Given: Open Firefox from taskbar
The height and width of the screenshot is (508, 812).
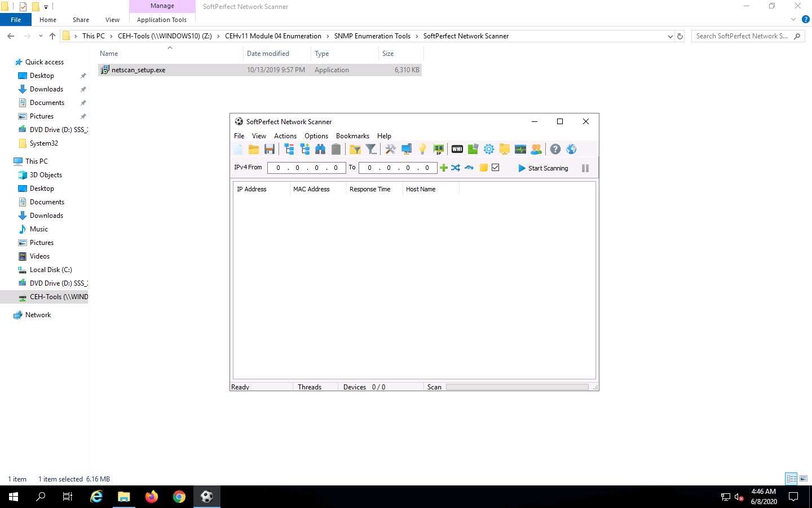Looking at the screenshot, I should 152,497.
